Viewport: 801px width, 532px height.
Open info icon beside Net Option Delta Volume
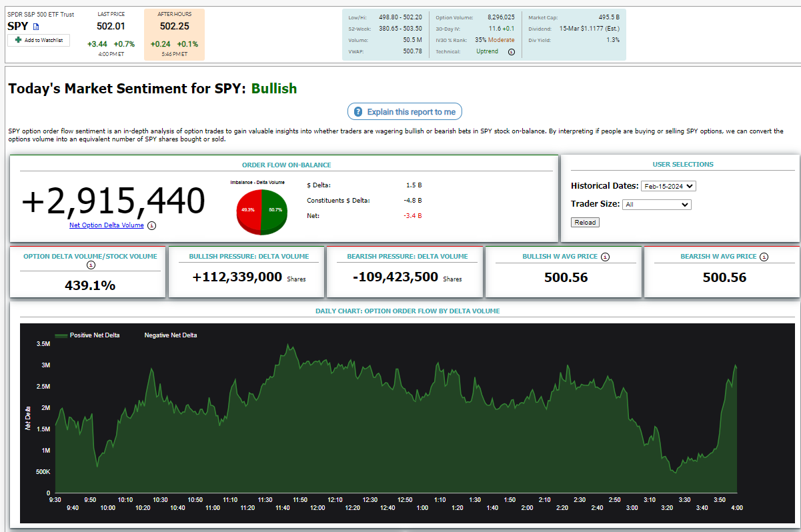point(151,225)
